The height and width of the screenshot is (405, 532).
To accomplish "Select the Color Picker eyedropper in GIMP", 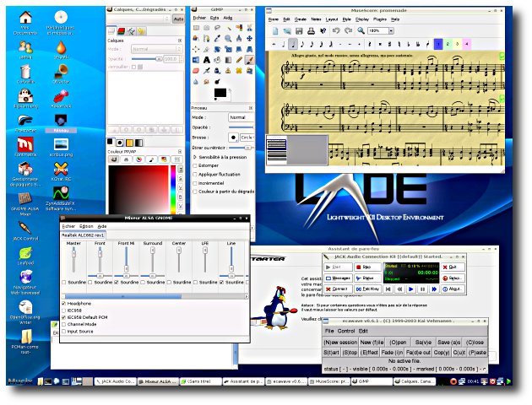I will pos(218,38).
